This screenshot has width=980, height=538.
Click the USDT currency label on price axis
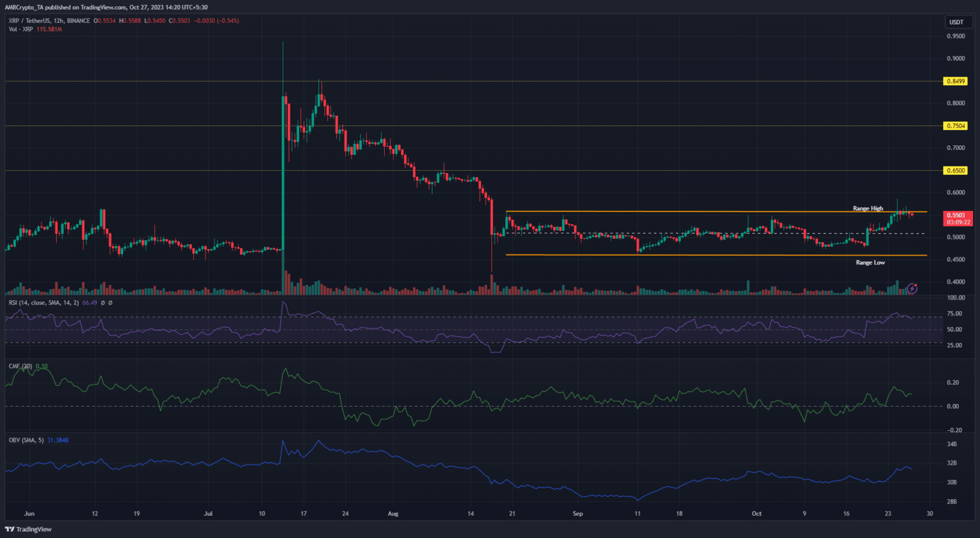tap(956, 22)
